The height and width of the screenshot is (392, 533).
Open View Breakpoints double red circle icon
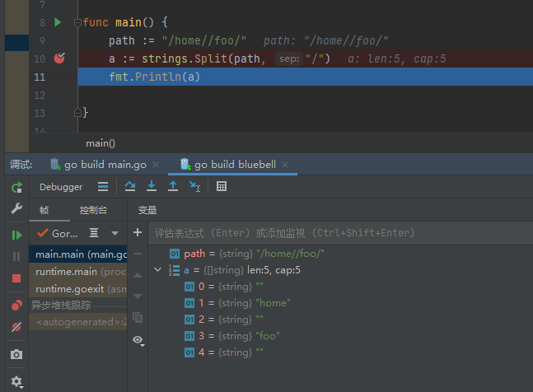(16, 306)
